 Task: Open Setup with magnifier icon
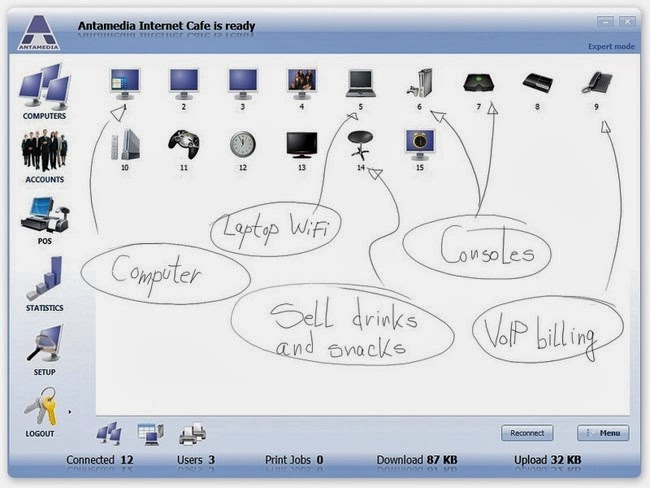coord(44,350)
